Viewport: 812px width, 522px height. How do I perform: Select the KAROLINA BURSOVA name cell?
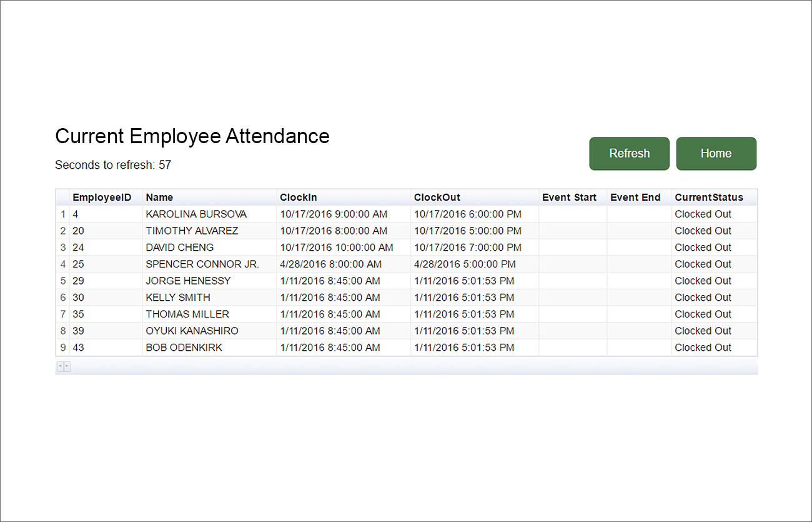pyautogui.click(x=209, y=214)
